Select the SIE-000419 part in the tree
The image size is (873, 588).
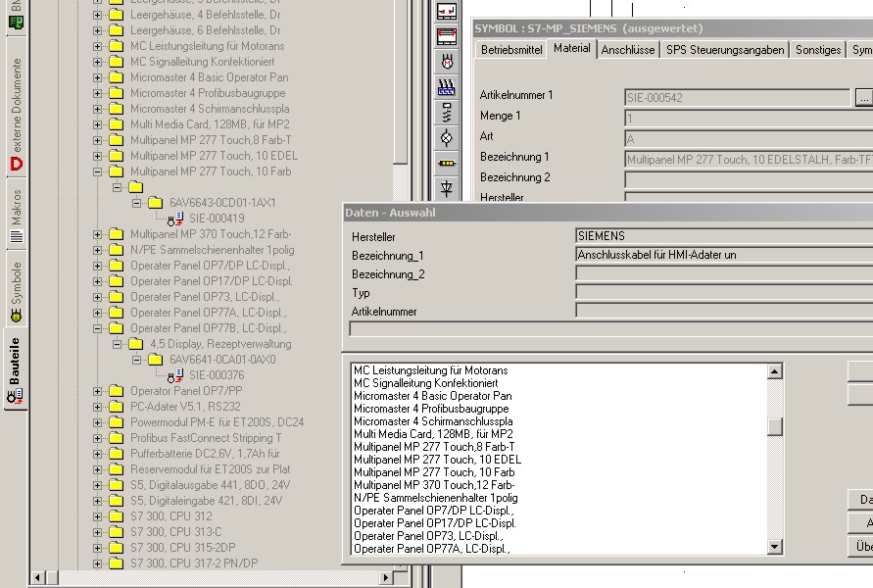(217, 219)
